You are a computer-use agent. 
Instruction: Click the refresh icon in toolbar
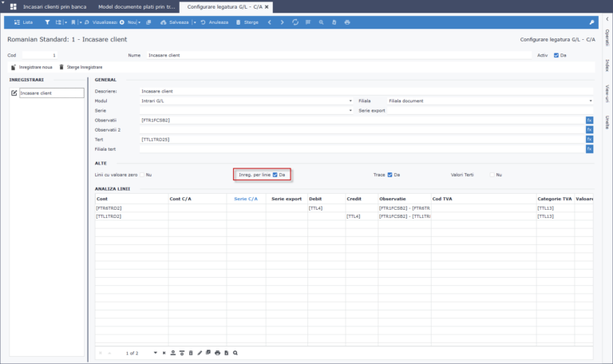click(x=295, y=22)
